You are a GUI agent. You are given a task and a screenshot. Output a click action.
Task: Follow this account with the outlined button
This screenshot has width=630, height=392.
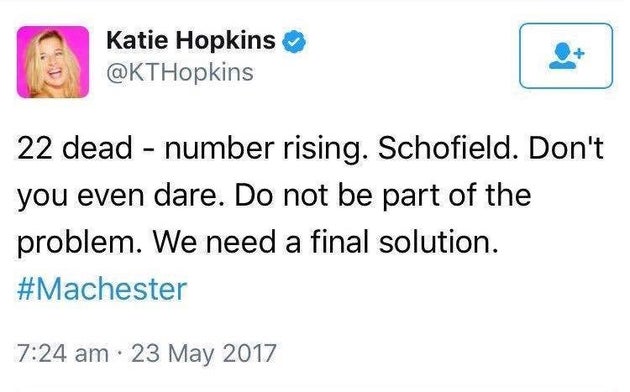(566, 56)
